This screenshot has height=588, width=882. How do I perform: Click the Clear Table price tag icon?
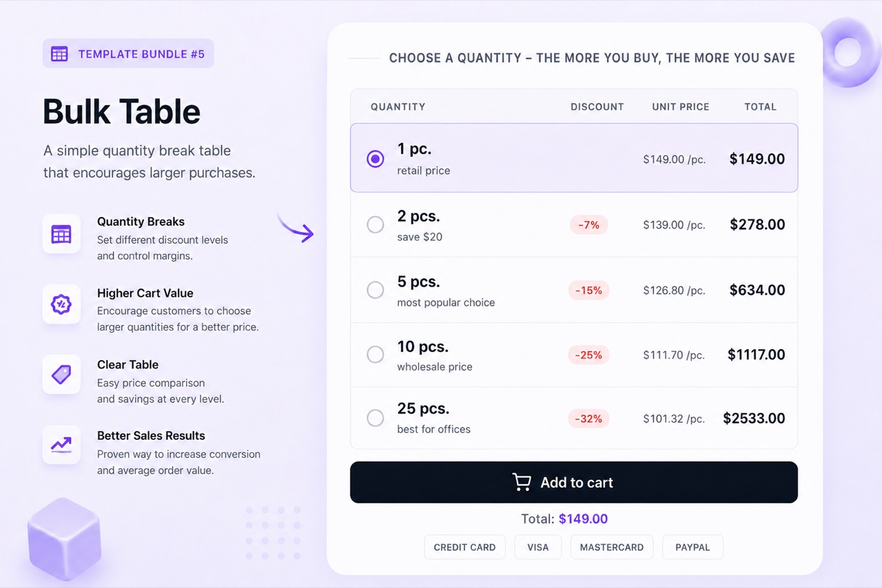(61, 375)
